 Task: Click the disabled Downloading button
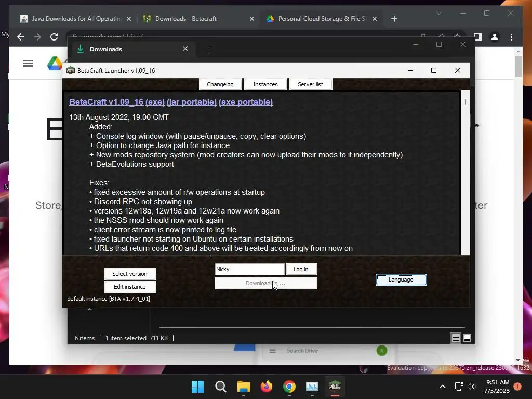coord(266,283)
